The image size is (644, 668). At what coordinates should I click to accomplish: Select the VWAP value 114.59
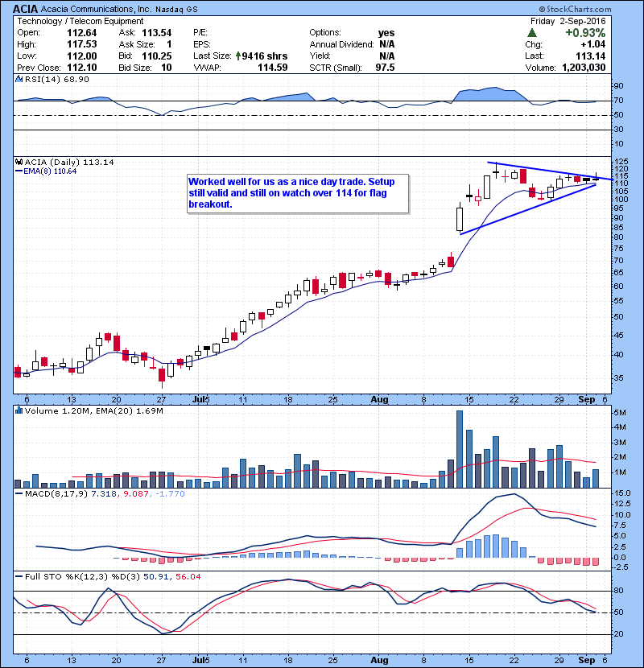point(273,68)
